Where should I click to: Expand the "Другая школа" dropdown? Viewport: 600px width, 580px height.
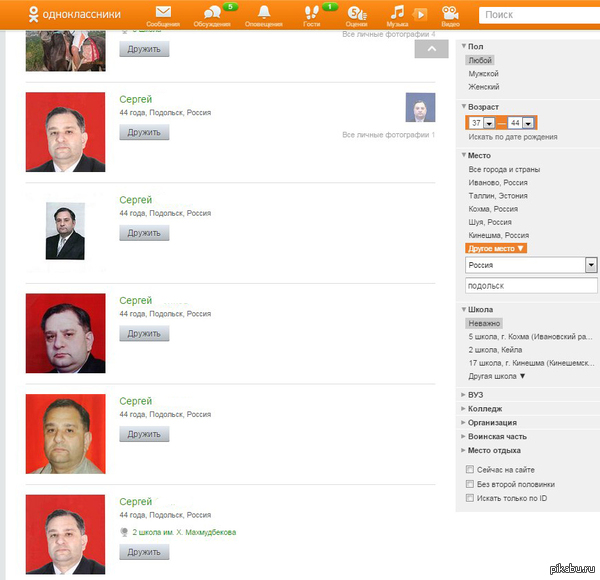click(x=497, y=376)
